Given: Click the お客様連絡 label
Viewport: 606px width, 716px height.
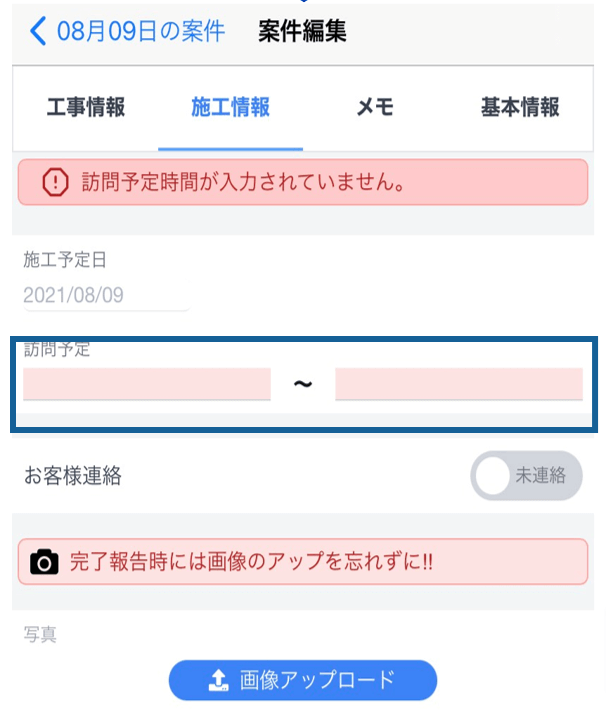Looking at the screenshot, I should [73, 476].
